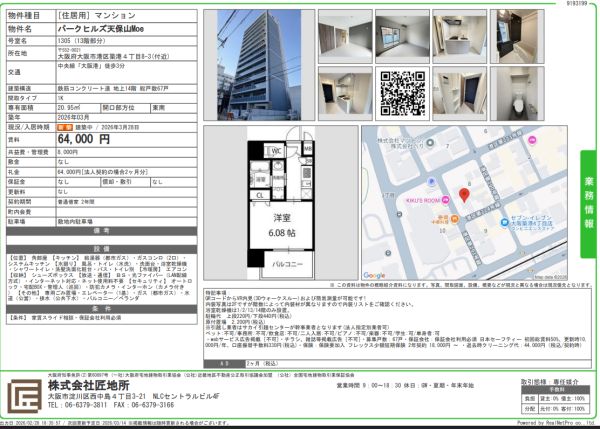Click the 営業時間 business hours line

405,385
